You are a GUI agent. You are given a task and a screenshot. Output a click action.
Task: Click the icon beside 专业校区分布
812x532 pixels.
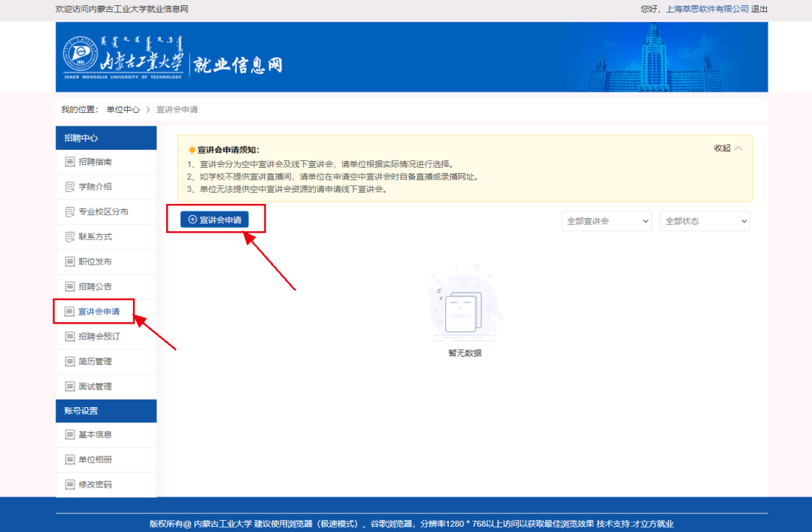(70, 212)
